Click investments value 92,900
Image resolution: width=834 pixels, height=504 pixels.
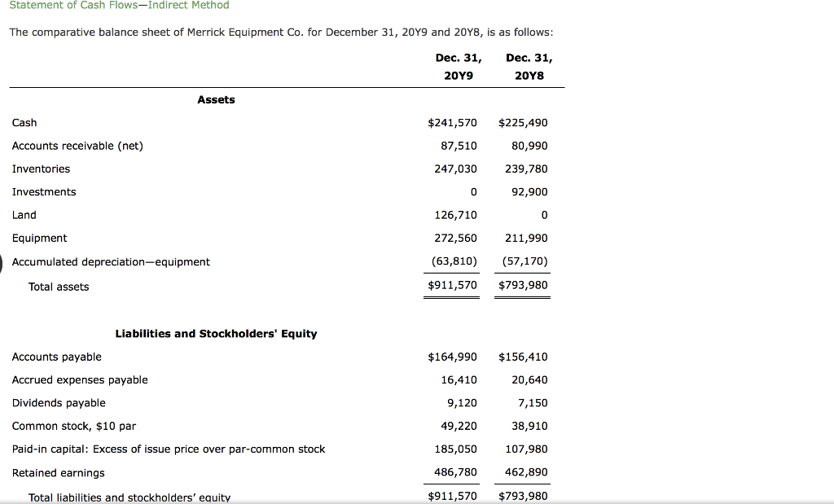point(529,192)
